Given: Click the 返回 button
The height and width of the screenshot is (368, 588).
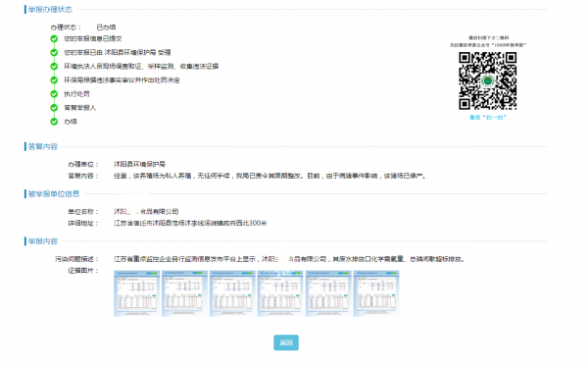Looking at the screenshot, I should 286,342.
